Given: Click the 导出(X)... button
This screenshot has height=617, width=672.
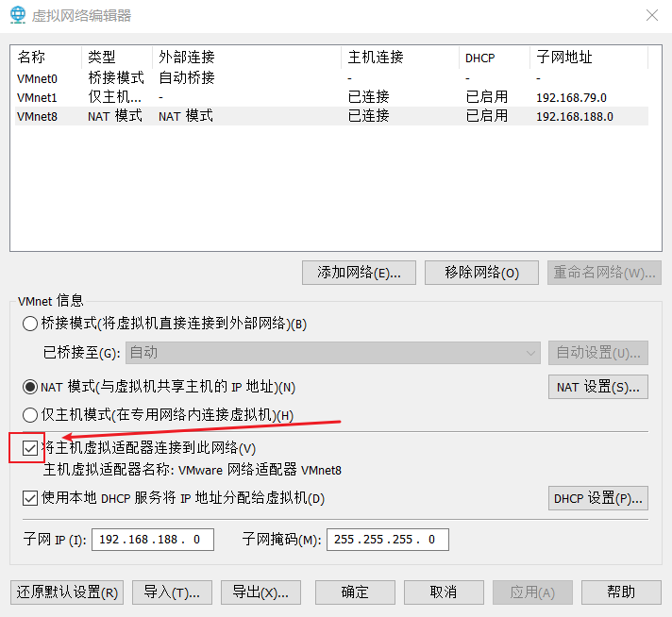Looking at the screenshot, I should tap(260, 592).
